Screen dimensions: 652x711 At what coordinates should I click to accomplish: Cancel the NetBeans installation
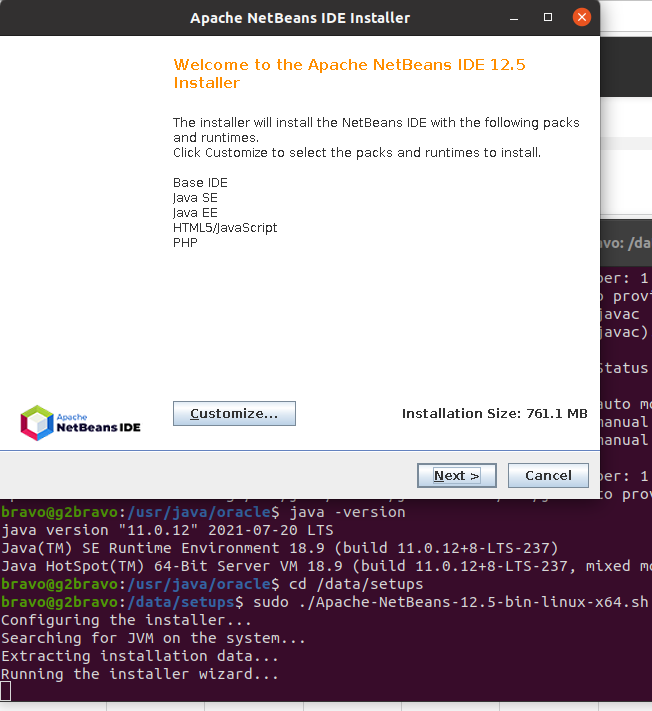548,475
